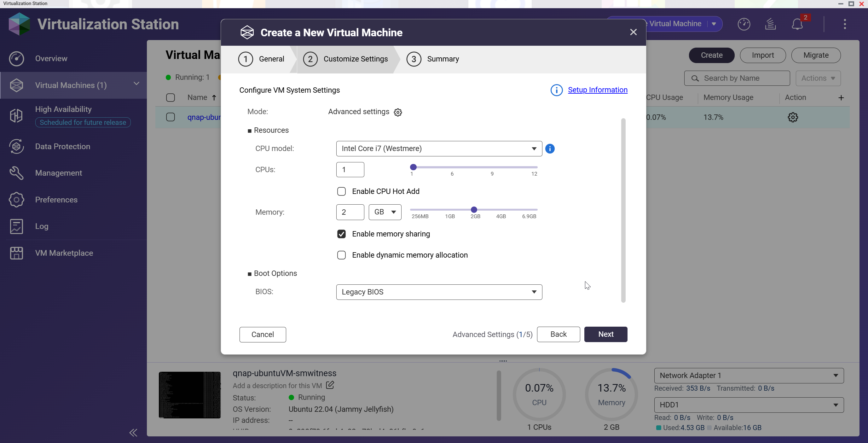This screenshot has height=443, width=868.
Task: Click the Advanced settings gear icon
Action: 398,112
